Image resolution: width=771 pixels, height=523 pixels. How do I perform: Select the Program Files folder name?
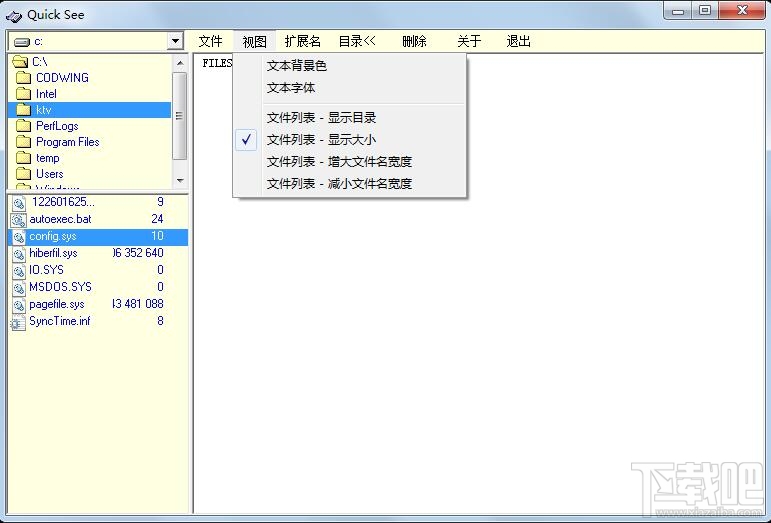point(68,142)
